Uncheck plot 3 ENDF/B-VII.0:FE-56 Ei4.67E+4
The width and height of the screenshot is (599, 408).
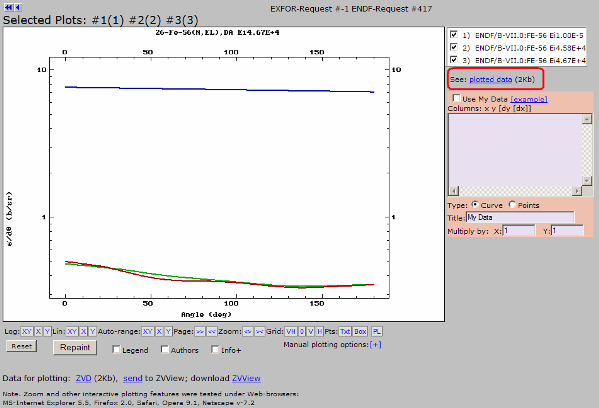pyautogui.click(x=453, y=60)
